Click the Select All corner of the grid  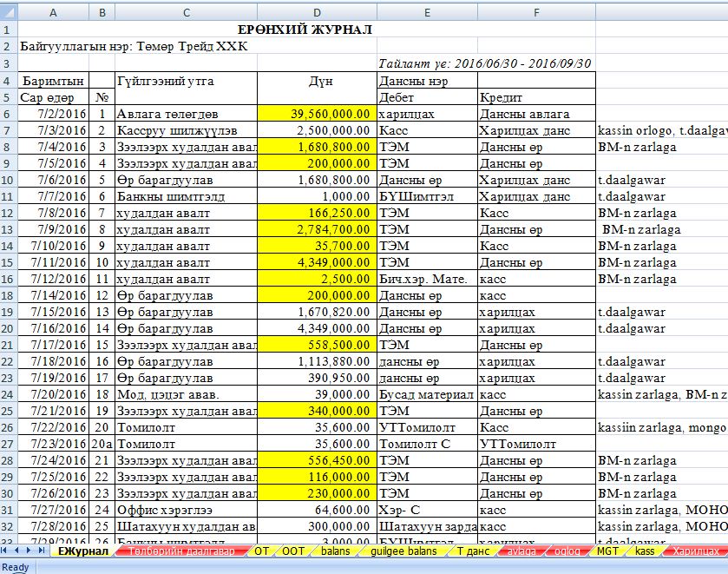(x=9, y=12)
